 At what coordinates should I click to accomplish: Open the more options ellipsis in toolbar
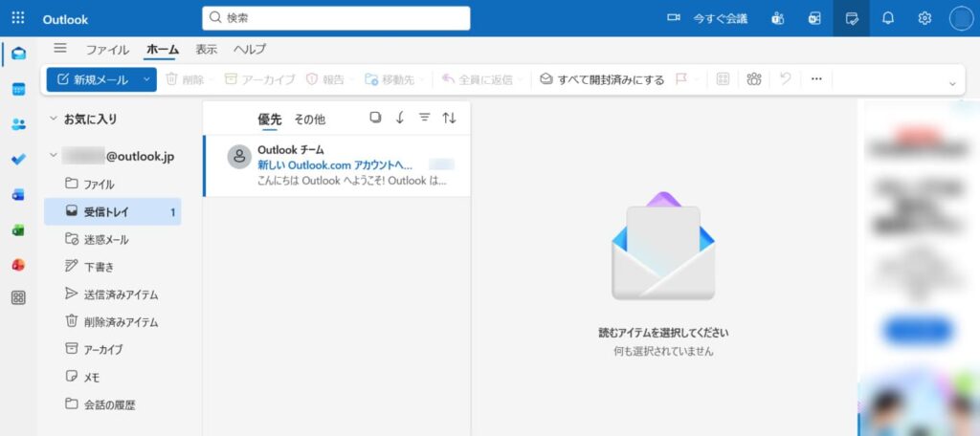[816, 79]
